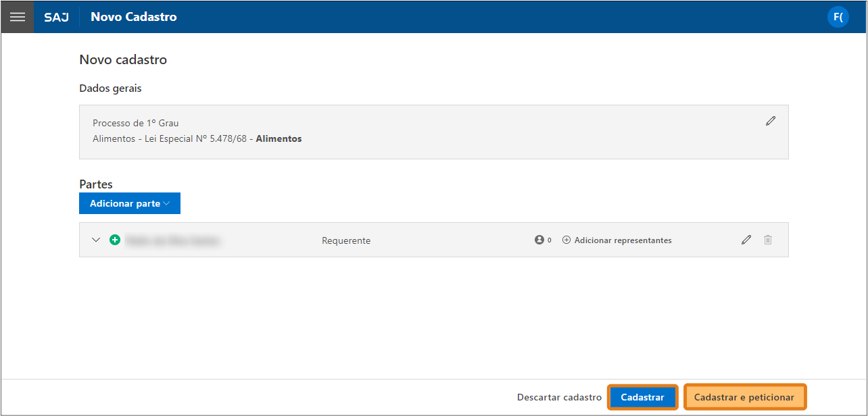Select the blurred party name
The image size is (868, 416).
click(x=174, y=240)
